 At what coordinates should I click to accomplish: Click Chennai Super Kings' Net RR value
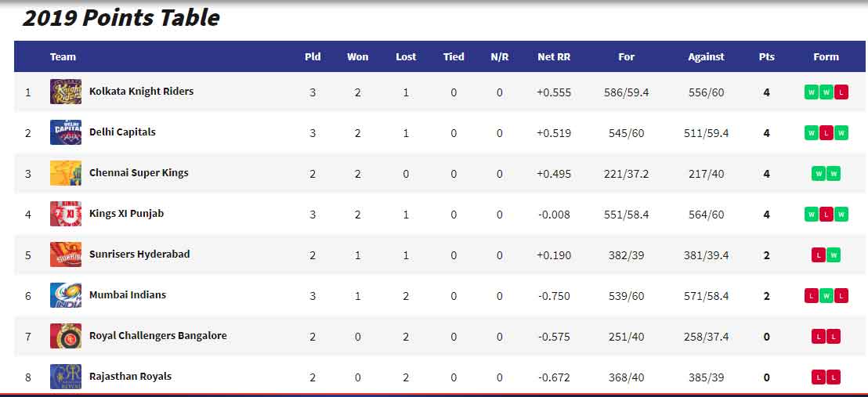(x=554, y=174)
